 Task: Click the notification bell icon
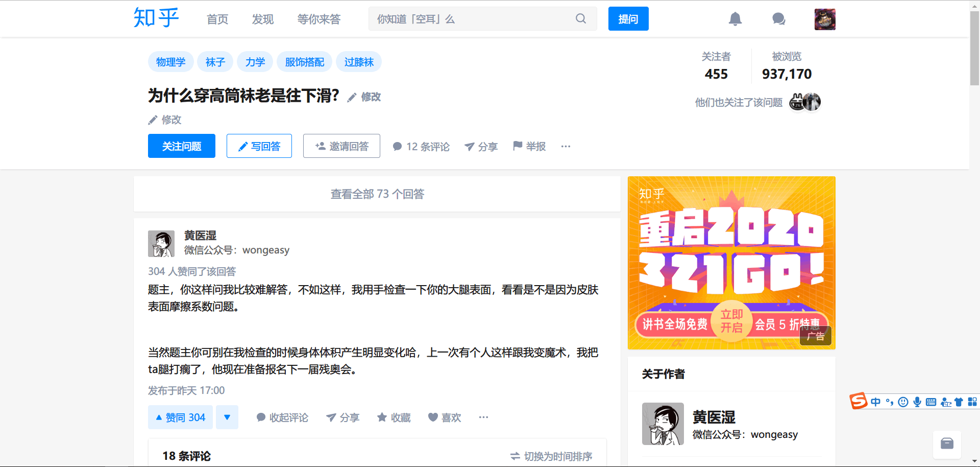point(735,19)
